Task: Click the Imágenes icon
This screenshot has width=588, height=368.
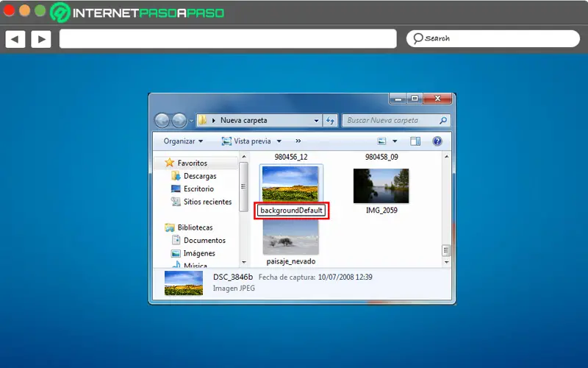Action: point(176,253)
